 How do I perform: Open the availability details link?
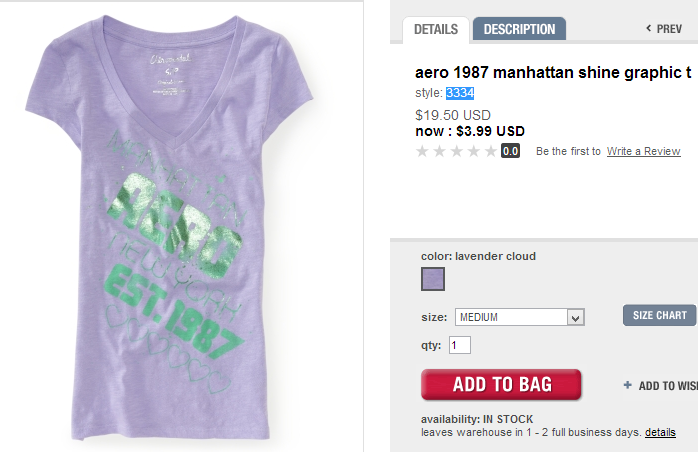pyautogui.click(x=660, y=432)
